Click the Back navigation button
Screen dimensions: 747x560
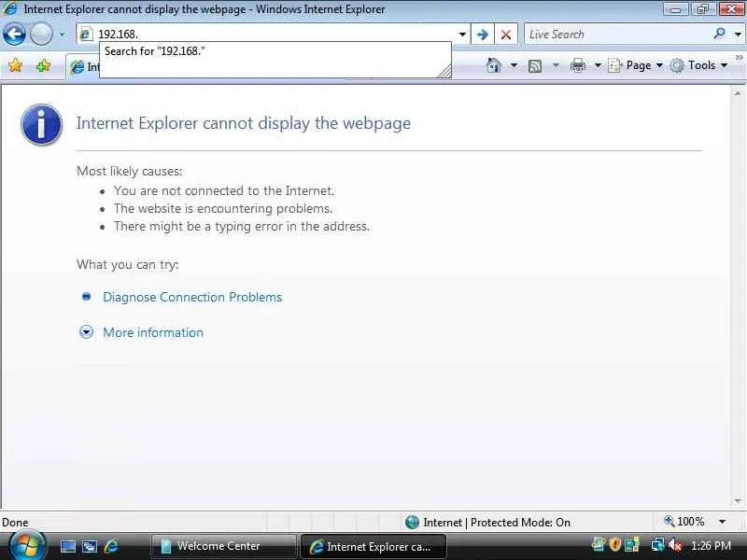coord(14,35)
